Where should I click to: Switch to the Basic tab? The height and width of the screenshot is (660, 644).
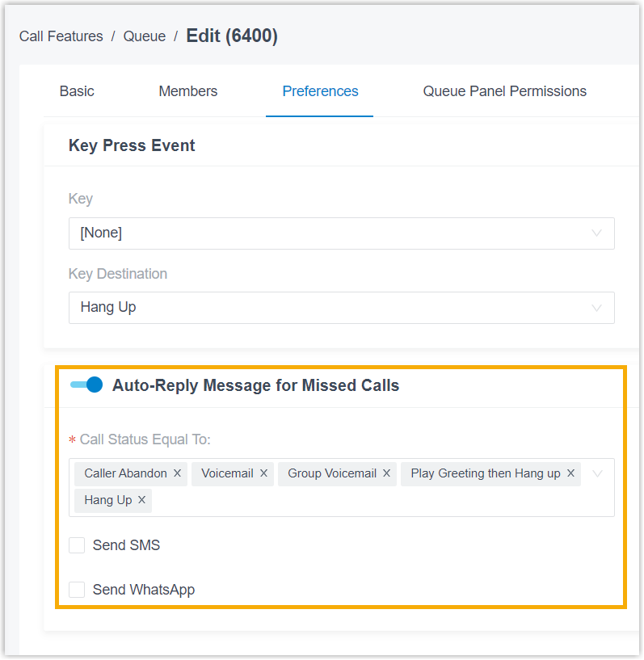(77, 91)
